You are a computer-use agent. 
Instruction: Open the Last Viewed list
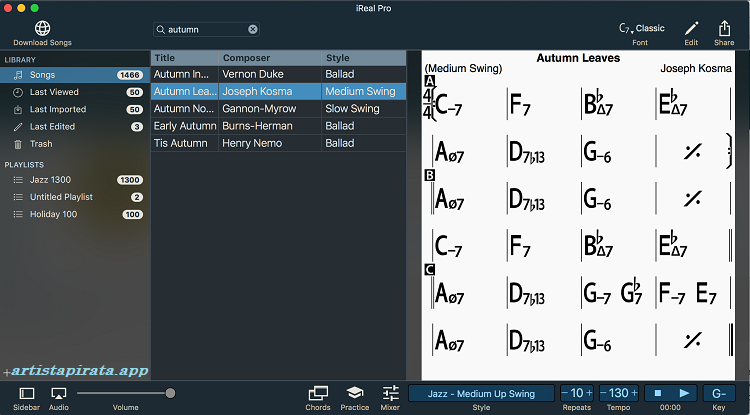coord(75,92)
